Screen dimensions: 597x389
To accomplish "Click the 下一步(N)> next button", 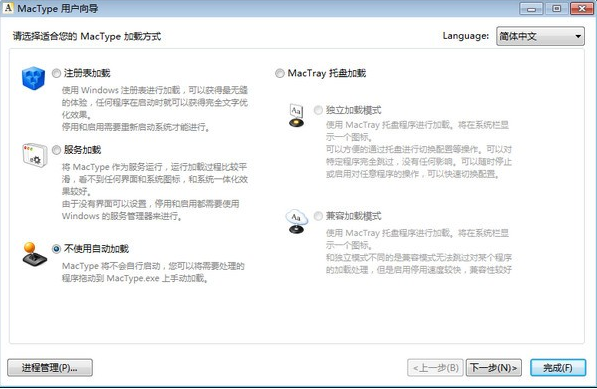I will (x=493, y=368).
